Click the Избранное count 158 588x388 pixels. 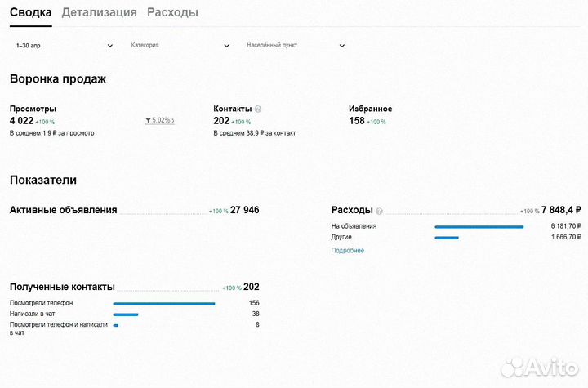click(x=357, y=121)
